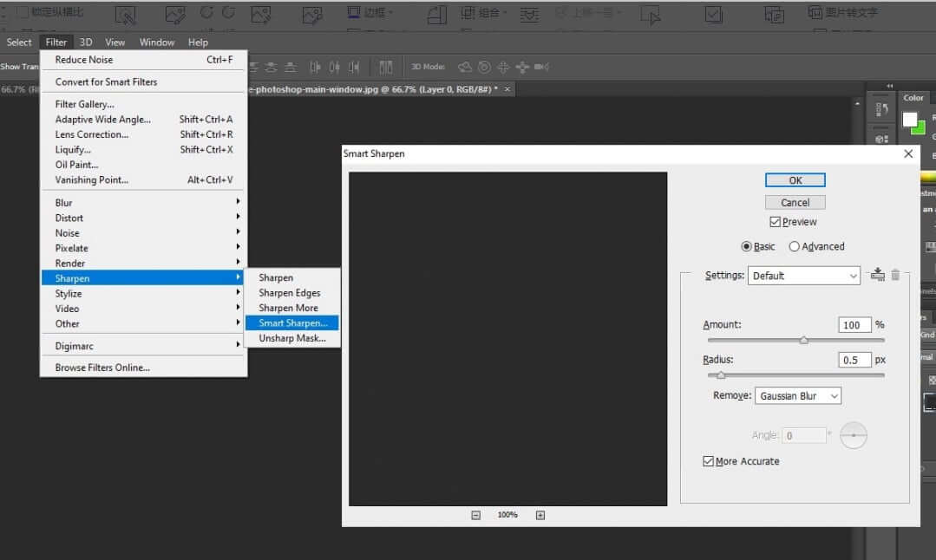Cancel the Smart Sharpen dialog
The image size is (936, 560).
click(x=795, y=201)
